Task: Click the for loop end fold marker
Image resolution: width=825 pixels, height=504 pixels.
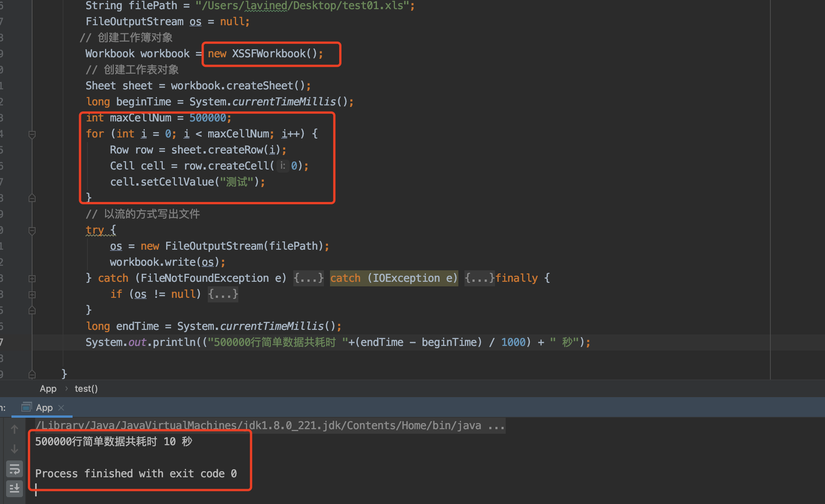Action: click(x=32, y=198)
